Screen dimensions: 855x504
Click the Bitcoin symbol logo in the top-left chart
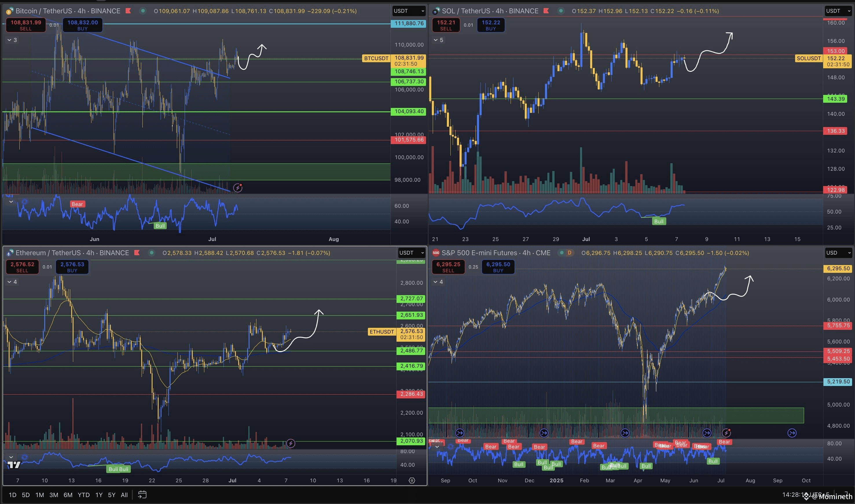pyautogui.click(x=10, y=11)
